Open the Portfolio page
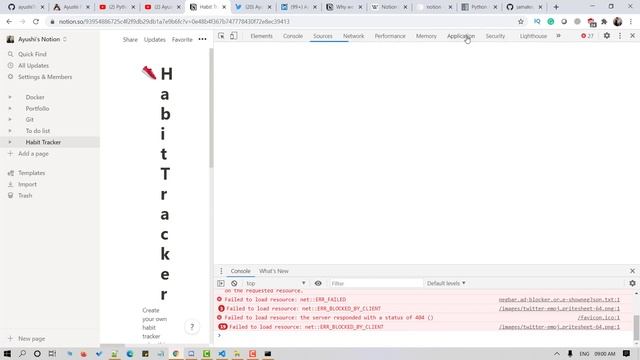Screen dimensions: 640x360 pos(37,109)
